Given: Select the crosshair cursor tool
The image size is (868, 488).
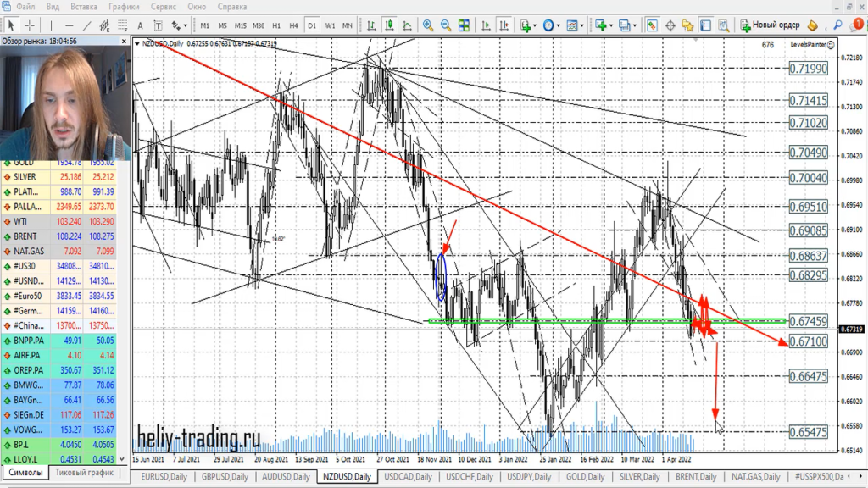Looking at the screenshot, I should [30, 25].
